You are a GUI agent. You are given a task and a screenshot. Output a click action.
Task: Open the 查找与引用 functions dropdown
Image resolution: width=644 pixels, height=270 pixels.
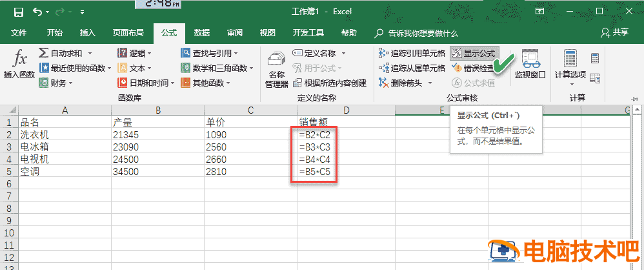210,53
